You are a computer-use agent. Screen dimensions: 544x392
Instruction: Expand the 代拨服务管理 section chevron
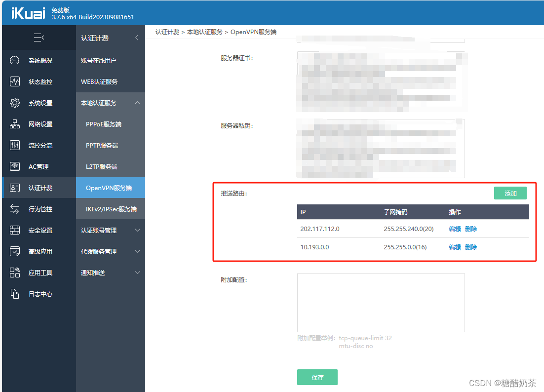pos(137,251)
